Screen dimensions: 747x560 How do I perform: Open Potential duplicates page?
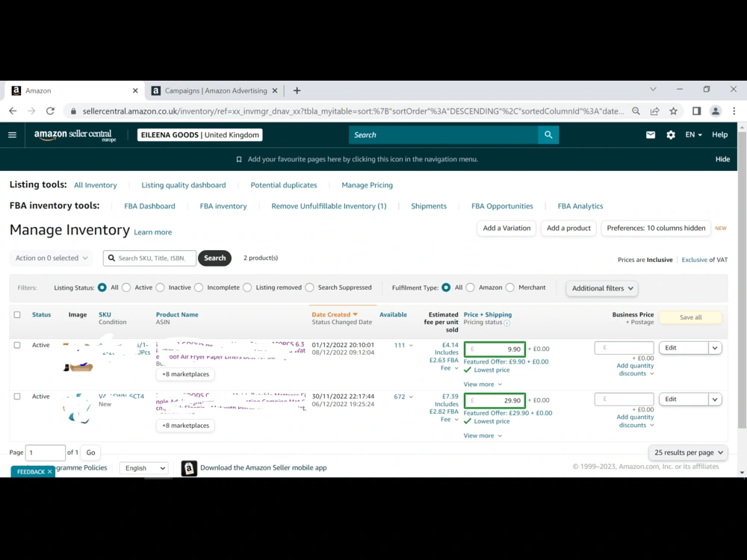coord(283,185)
